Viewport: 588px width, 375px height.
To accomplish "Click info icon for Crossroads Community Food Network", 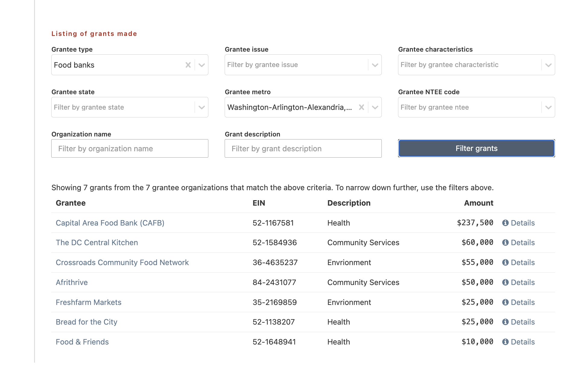I will coord(505,262).
